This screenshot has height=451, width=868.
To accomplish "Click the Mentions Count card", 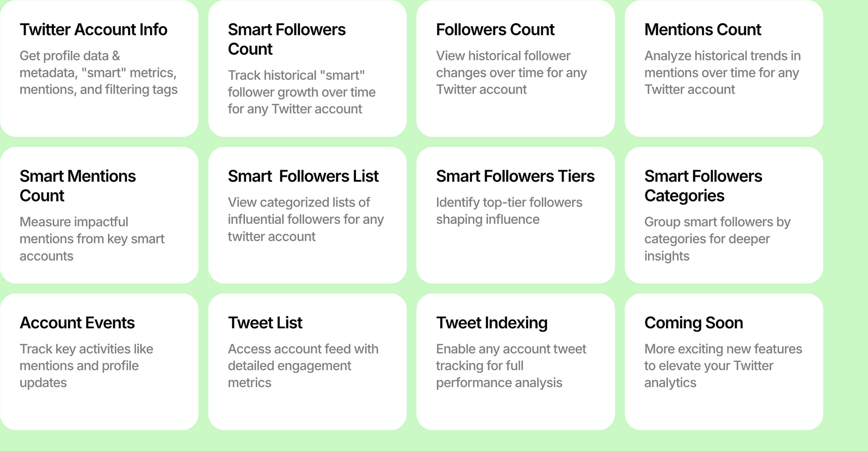I will coord(724,68).
